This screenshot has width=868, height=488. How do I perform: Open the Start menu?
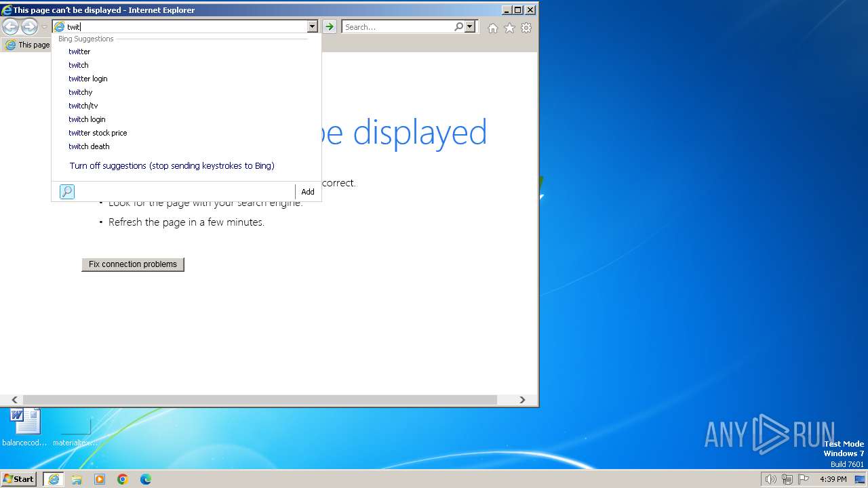click(19, 479)
